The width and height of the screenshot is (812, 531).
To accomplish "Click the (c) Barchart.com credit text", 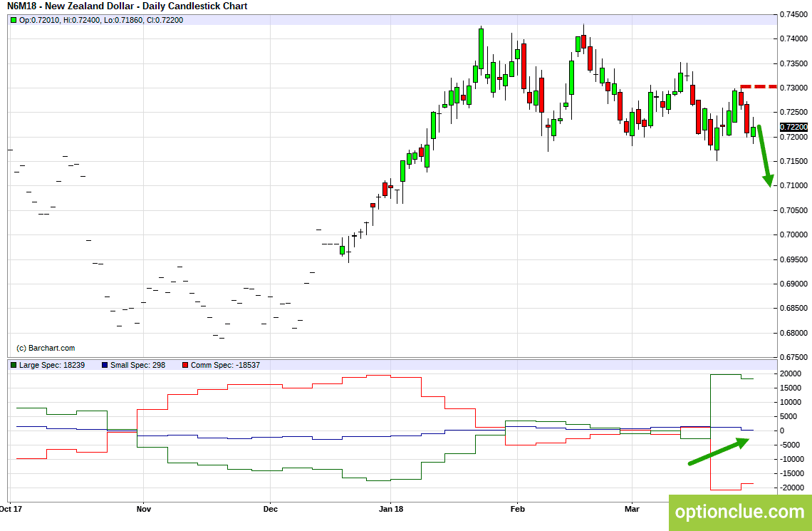I will [46, 348].
